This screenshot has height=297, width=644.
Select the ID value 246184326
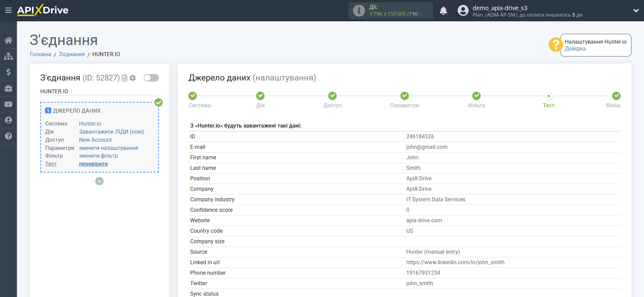click(x=420, y=136)
